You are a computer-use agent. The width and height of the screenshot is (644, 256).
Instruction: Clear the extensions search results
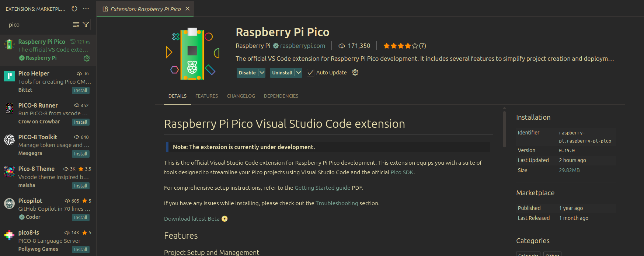(76, 25)
